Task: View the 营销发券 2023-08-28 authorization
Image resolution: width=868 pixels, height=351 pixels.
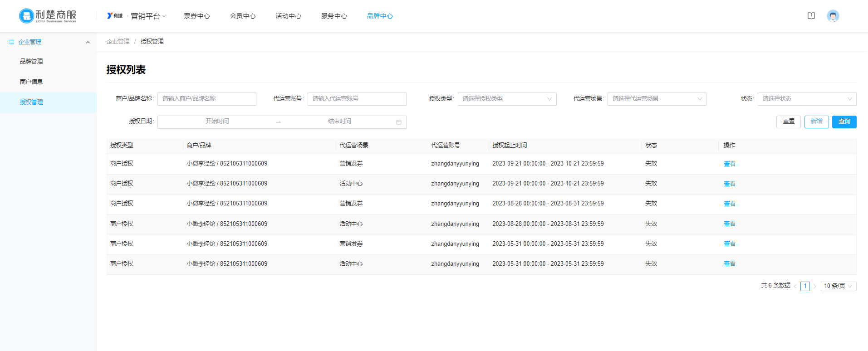Action: tap(730, 204)
